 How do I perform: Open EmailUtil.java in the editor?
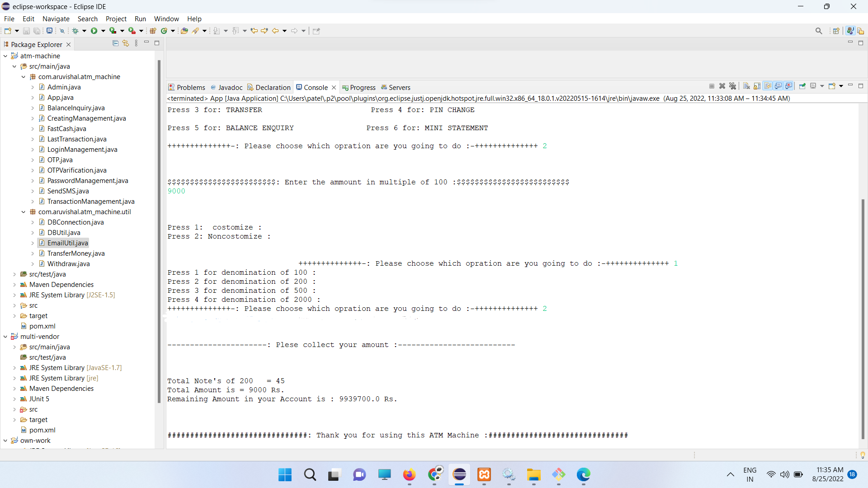(x=67, y=243)
